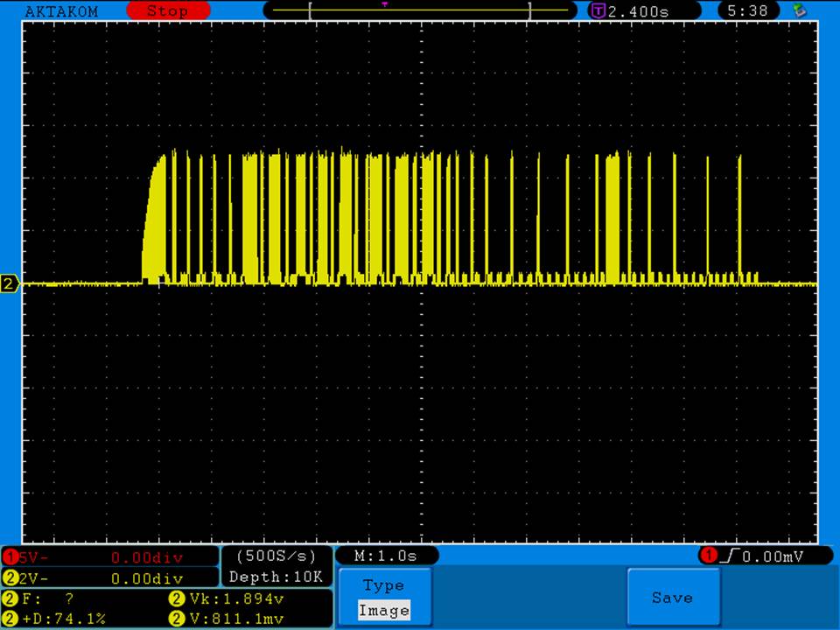Image resolution: width=840 pixels, height=630 pixels.
Task: Toggle the red Stop run status
Action: (167, 11)
